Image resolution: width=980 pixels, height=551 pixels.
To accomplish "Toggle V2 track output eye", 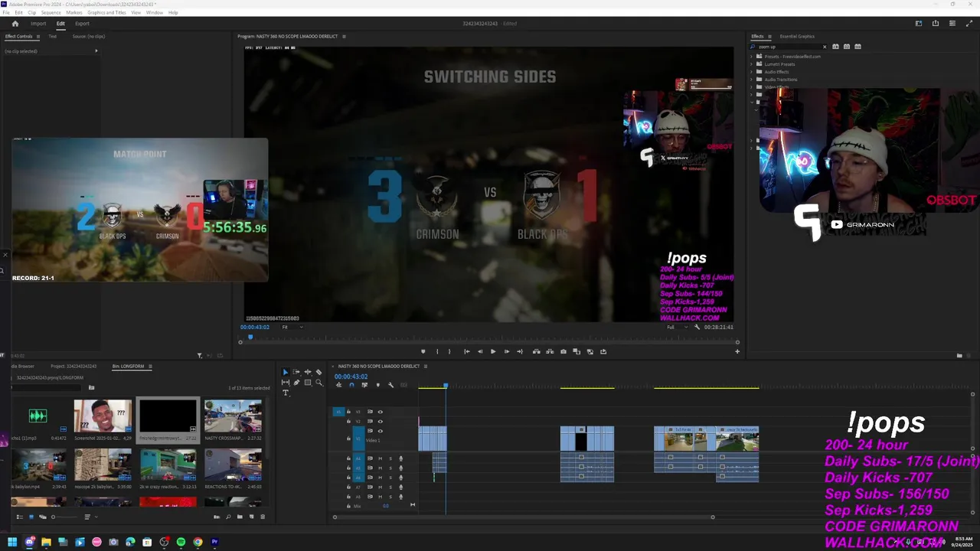I will coord(380,422).
